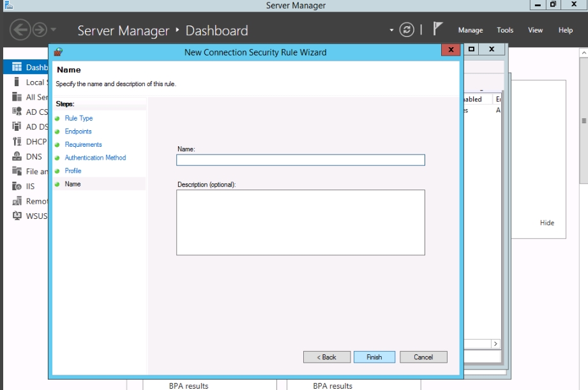Click the Finish button
This screenshot has width=588, height=390.
point(374,357)
